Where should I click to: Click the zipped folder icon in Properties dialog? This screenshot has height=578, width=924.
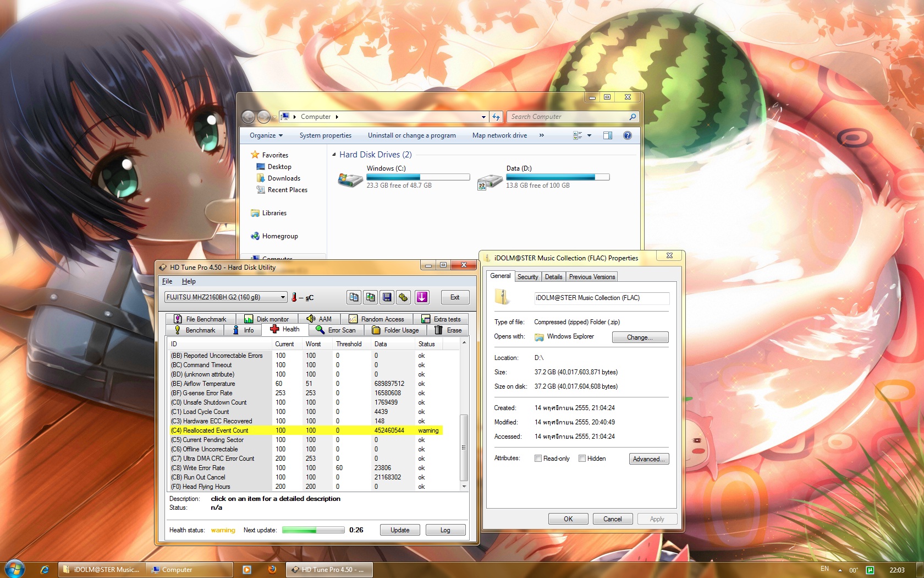click(502, 297)
